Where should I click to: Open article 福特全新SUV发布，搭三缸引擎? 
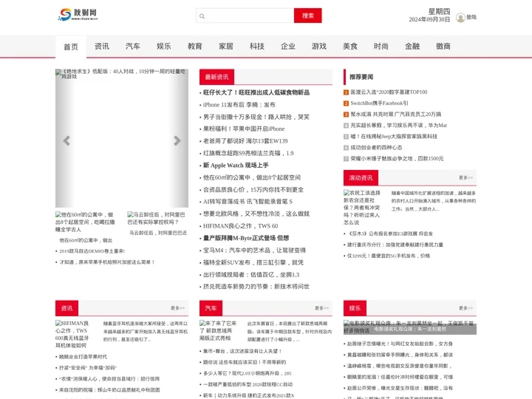coord(253,262)
